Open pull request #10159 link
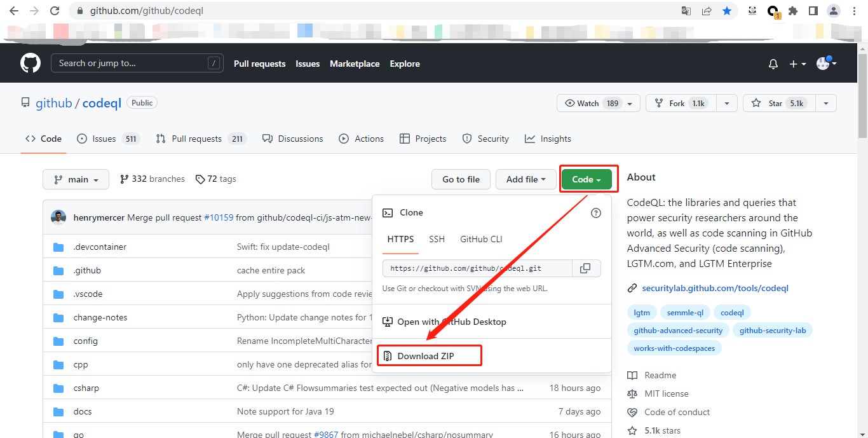Viewport: 868px width, 438px height. coord(219,217)
